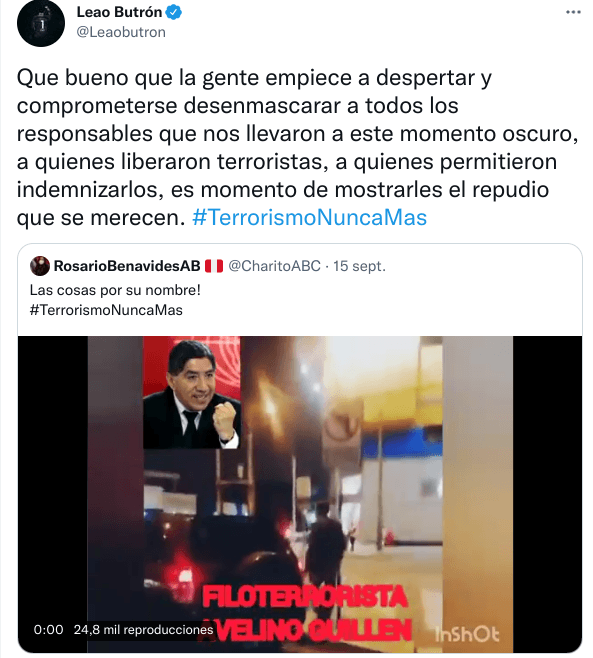Open the @CharitoABC handle

tap(274, 266)
